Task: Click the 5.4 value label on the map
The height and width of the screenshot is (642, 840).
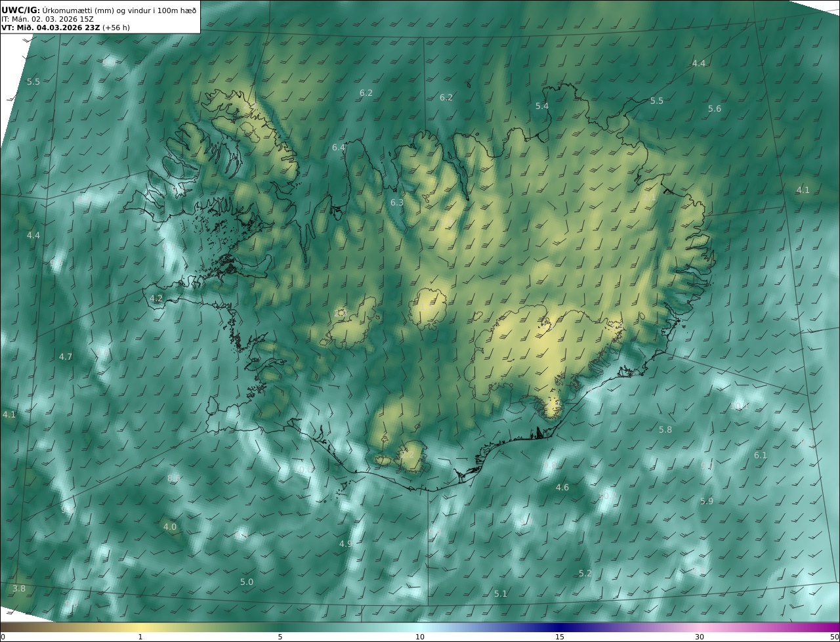Action: click(x=542, y=106)
